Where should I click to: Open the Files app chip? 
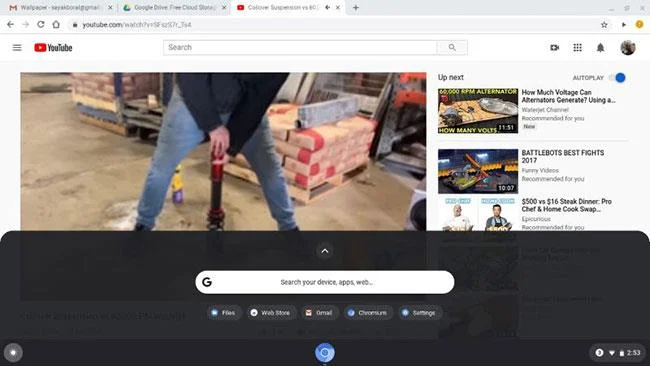223,313
